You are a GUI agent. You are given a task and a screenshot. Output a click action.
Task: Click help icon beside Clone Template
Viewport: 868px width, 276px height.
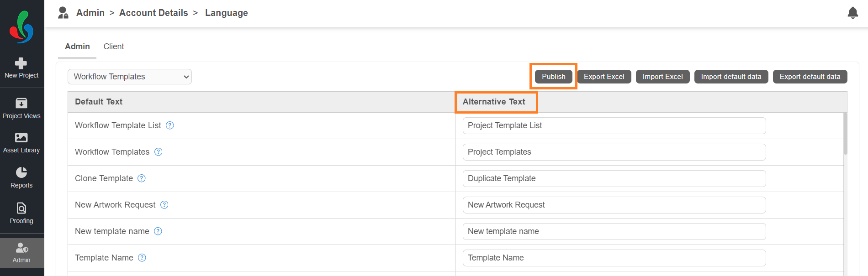(142, 178)
